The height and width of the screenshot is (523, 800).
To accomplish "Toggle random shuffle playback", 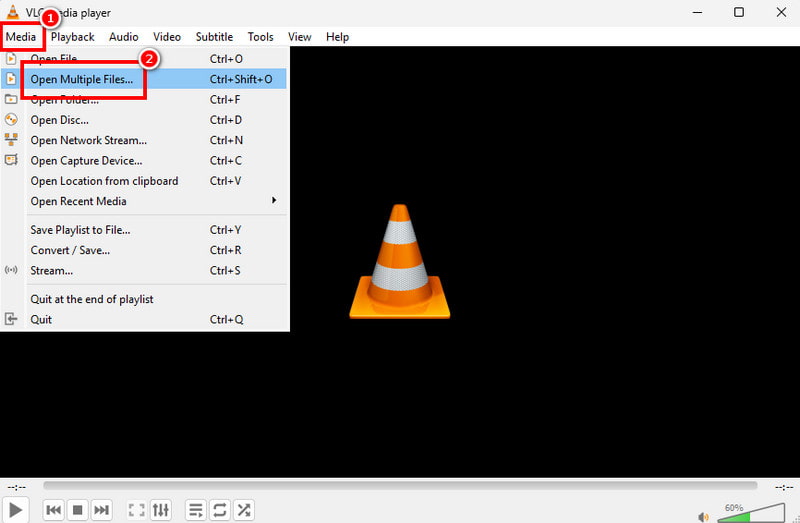I will pos(243,510).
